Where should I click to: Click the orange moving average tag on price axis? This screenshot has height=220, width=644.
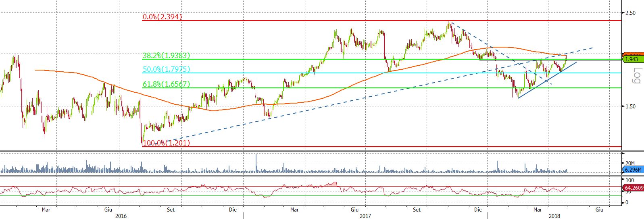click(x=633, y=54)
